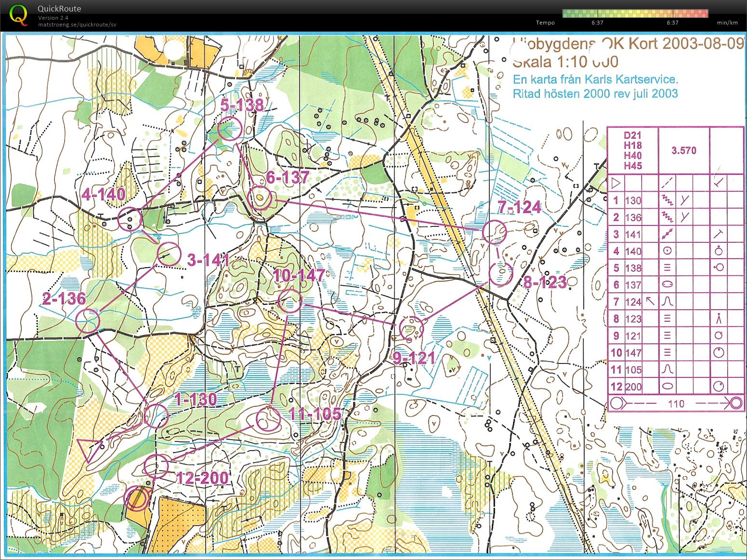747x560 pixels.
Task: Click the boulder symbol in row 4
Action: pyautogui.click(x=667, y=251)
